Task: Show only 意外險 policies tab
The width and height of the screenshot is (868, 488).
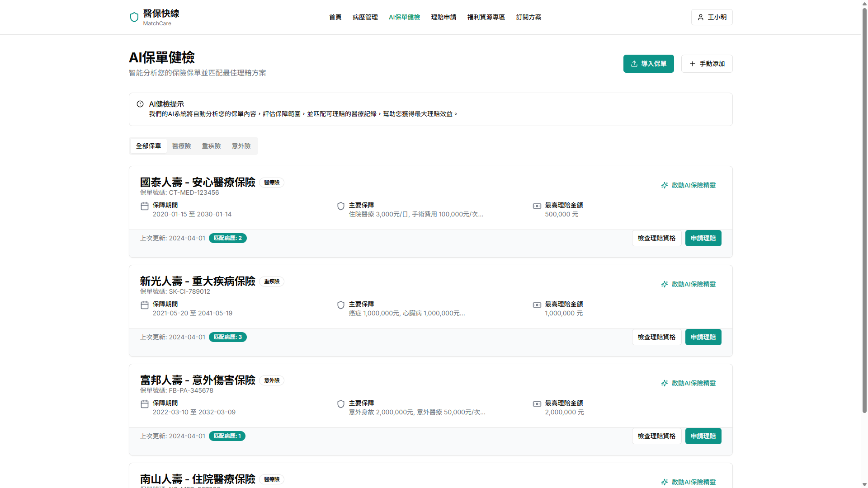Action: [x=241, y=146]
